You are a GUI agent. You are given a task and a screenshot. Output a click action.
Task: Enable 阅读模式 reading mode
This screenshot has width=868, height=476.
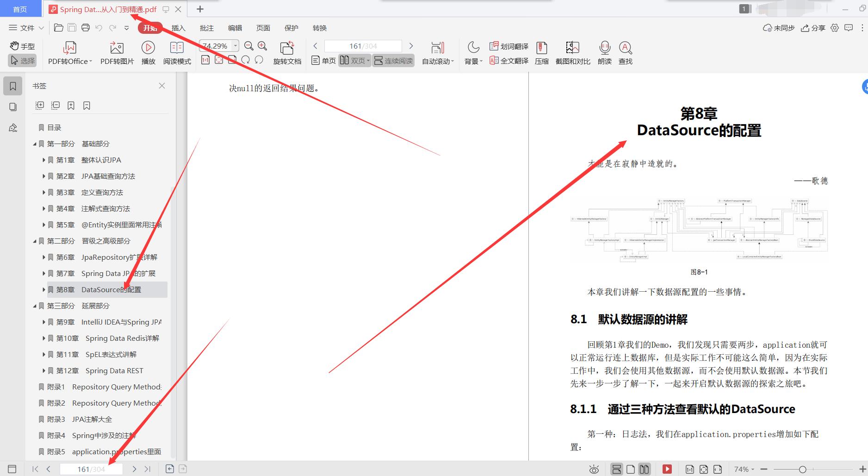click(x=177, y=48)
